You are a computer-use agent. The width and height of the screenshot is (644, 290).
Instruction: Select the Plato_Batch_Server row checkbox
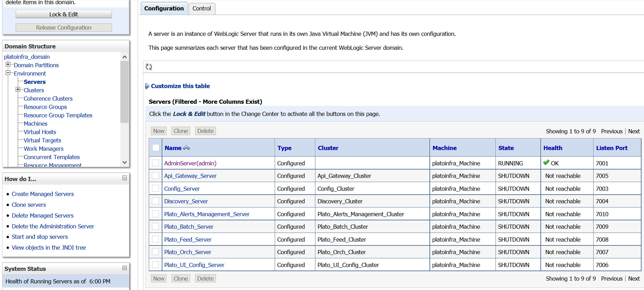[x=155, y=227]
